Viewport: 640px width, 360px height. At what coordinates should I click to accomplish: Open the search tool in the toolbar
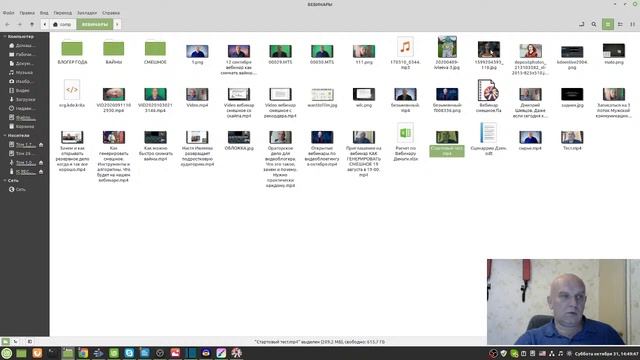point(594,24)
